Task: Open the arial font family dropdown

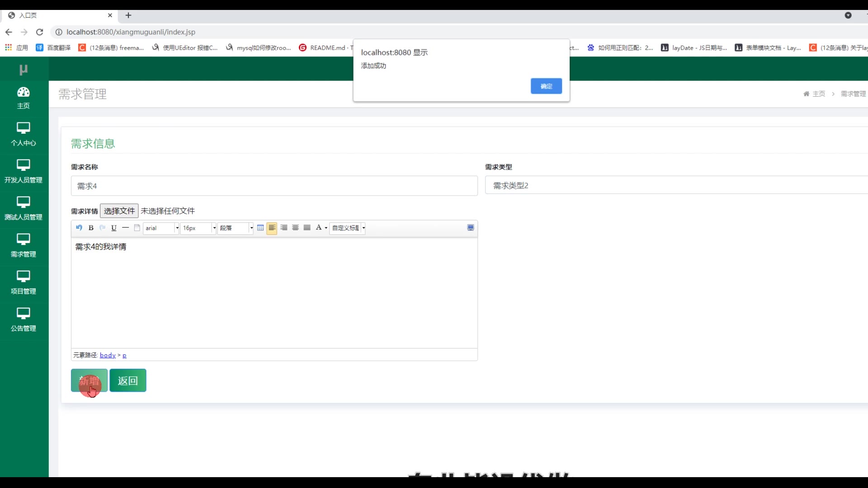Action: 161,228
